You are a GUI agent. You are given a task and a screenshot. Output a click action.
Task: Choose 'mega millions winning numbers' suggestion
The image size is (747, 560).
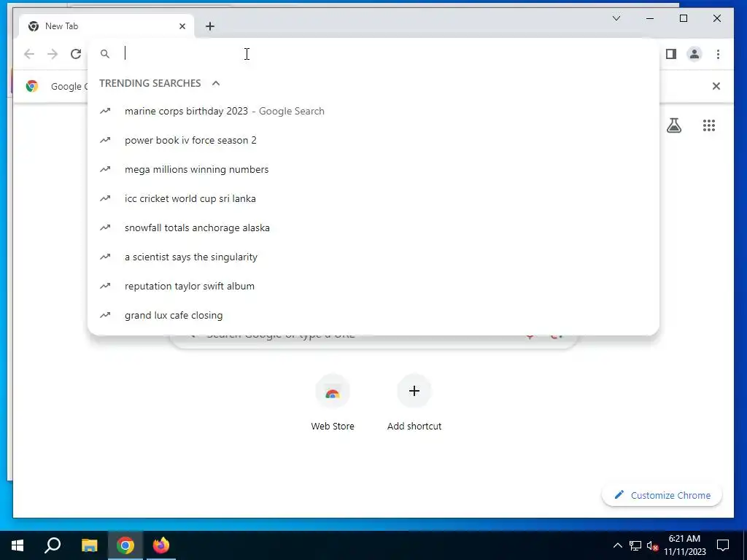373,169
